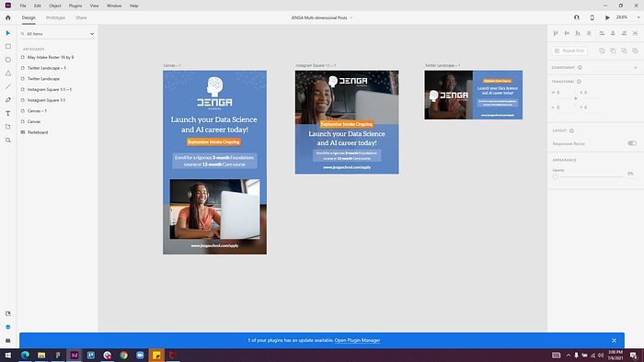Screen dimensions: 644x362
Task: Align center horizontally
Action: (x=613, y=33)
